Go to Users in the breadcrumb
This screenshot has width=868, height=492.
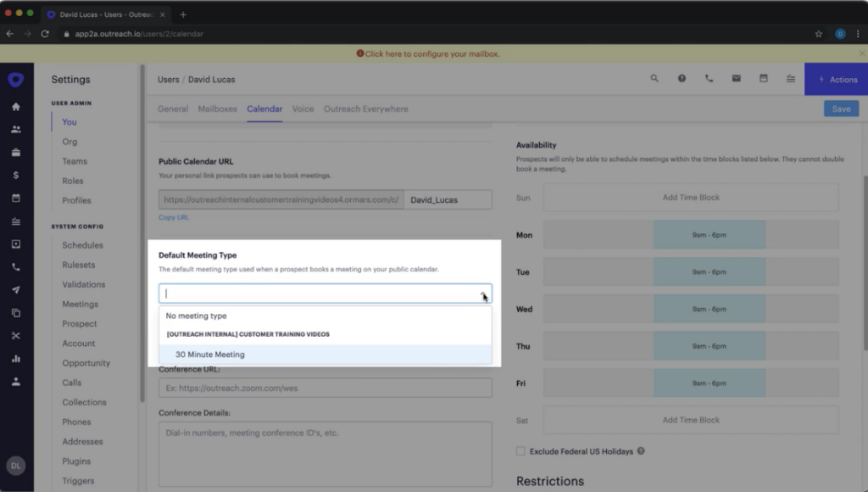click(x=169, y=80)
